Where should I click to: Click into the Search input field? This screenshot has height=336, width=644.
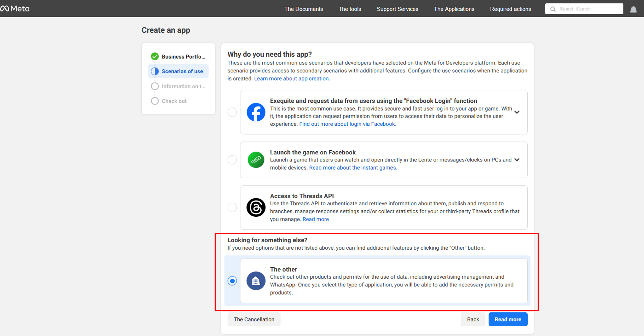click(588, 9)
